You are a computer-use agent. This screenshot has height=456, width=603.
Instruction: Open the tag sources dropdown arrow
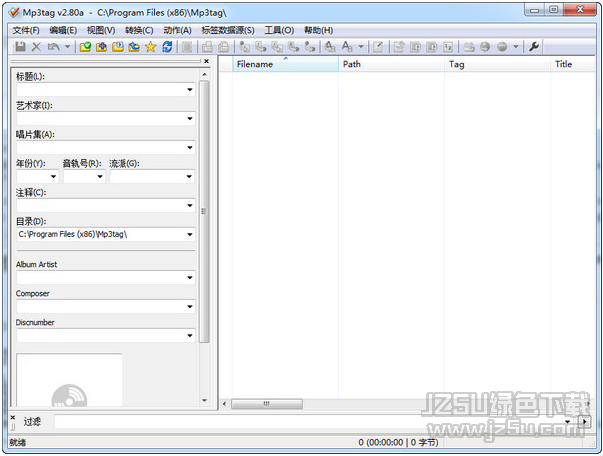click(516, 47)
